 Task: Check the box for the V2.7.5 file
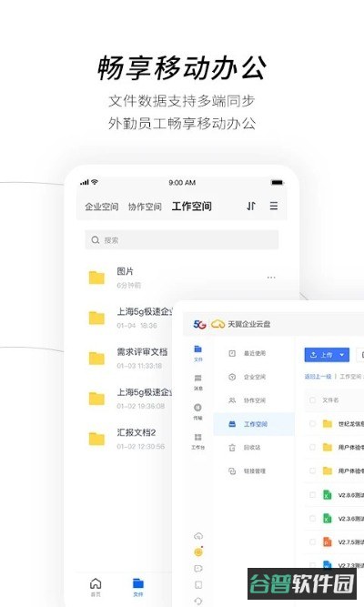click(x=312, y=541)
